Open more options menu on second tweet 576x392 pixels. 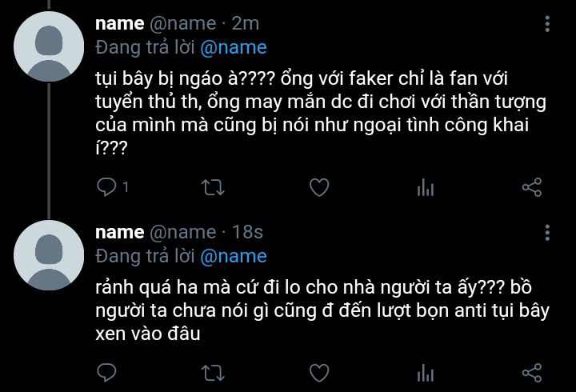[x=547, y=233]
